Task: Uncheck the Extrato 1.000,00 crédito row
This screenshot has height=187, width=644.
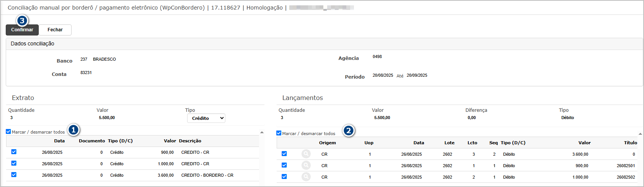Action: tap(14, 163)
